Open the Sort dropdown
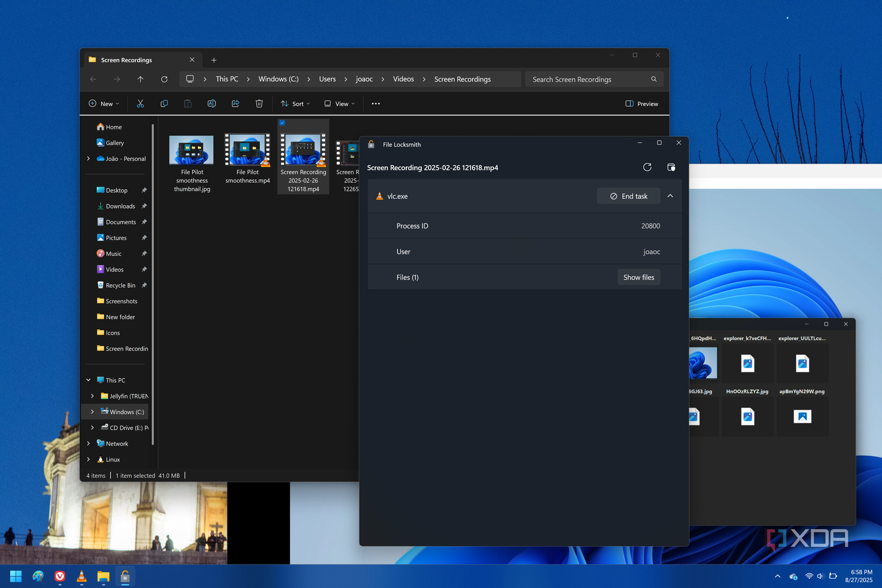 tap(295, 103)
